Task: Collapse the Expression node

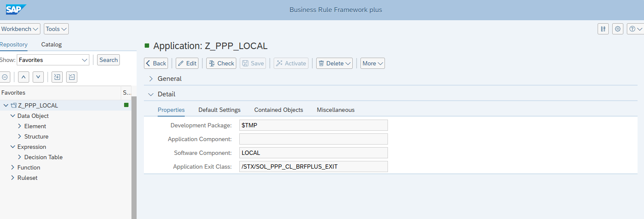Action: tap(13, 147)
